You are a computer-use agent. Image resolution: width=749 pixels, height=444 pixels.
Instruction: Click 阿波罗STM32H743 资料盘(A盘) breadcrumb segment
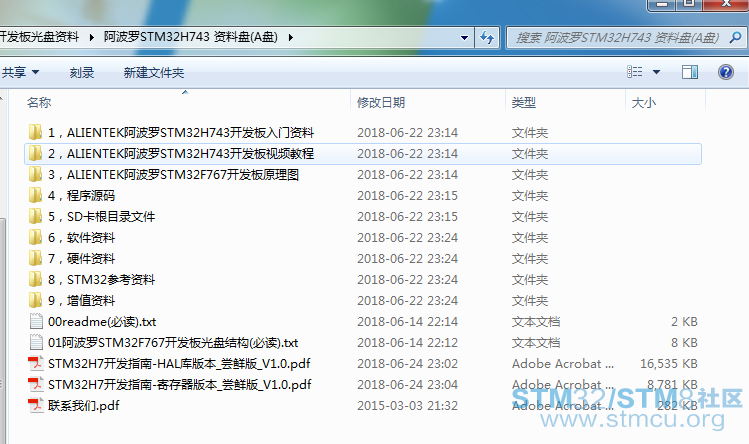[x=191, y=37]
